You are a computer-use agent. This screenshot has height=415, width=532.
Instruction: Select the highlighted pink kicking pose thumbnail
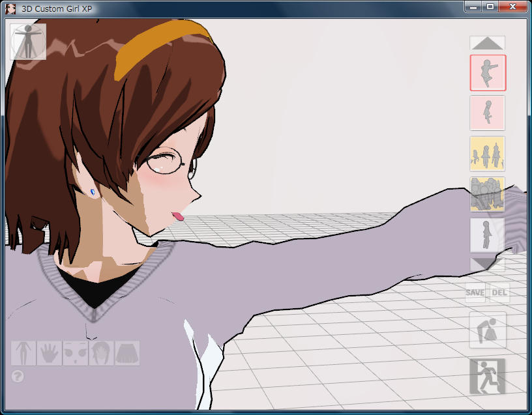coord(488,73)
